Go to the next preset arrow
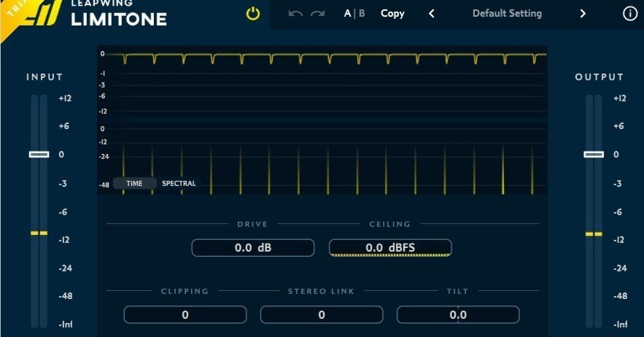Viewport: 644px width, 337px height. coord(583,14)
